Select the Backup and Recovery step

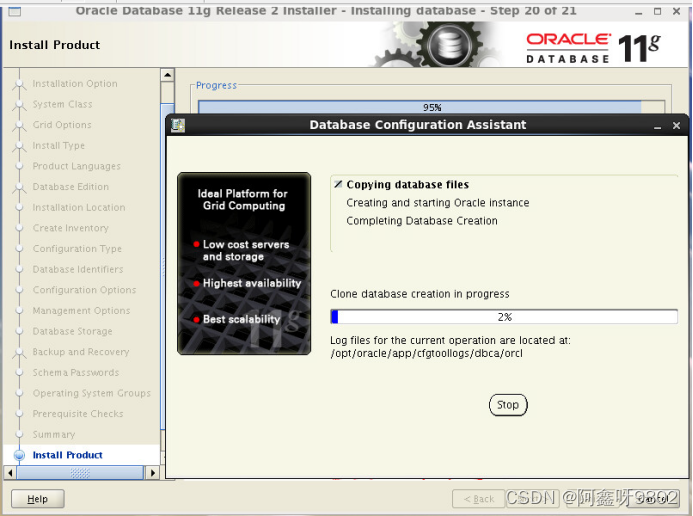81,352
